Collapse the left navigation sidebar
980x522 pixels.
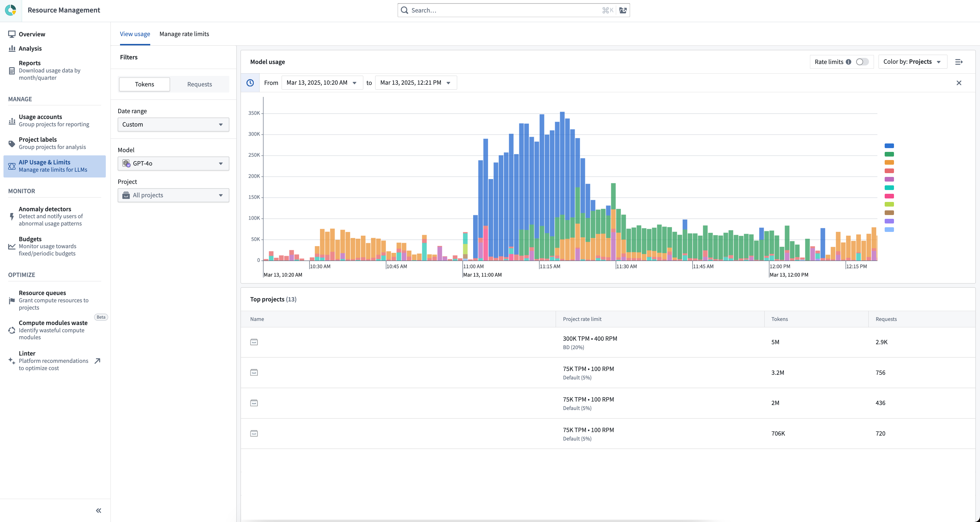point(98,510)
